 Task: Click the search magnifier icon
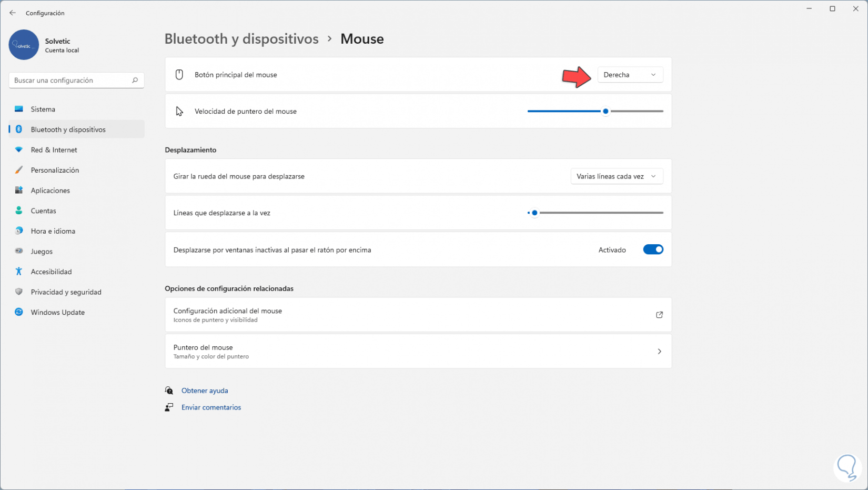click(x=135, y=81)
